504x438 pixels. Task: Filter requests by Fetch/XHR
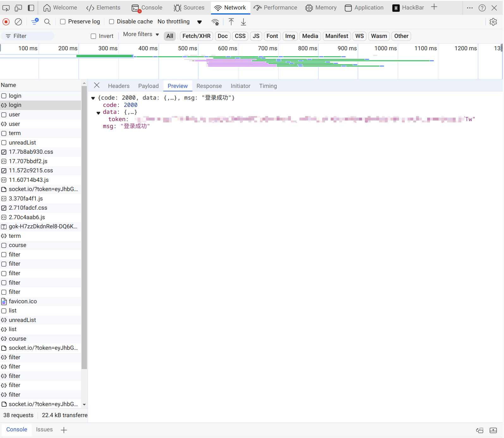click(x=196, y=36)
